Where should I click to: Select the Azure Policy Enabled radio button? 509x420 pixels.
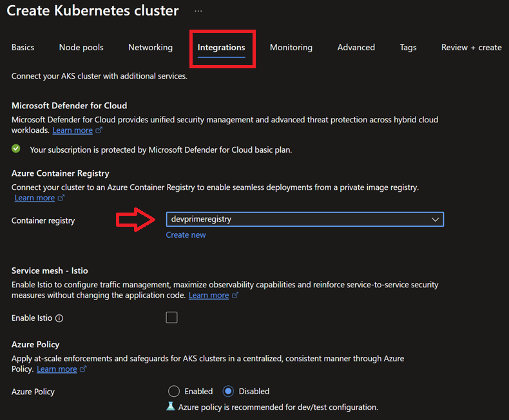coord(174,391)
